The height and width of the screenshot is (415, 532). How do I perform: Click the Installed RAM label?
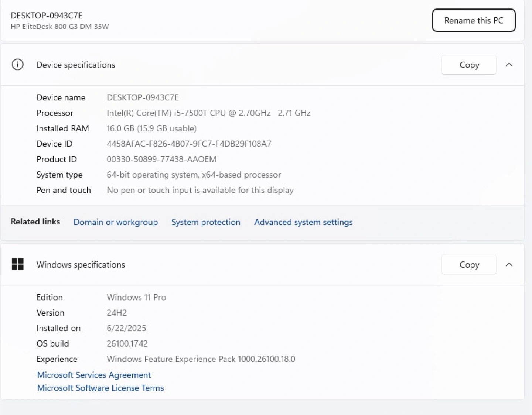(x=62, y=128)
